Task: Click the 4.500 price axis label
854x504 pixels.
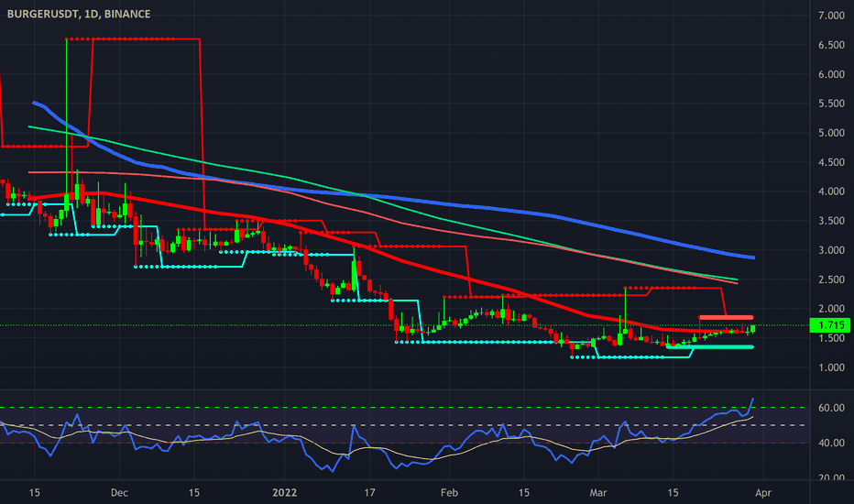Action: point(831,162)
